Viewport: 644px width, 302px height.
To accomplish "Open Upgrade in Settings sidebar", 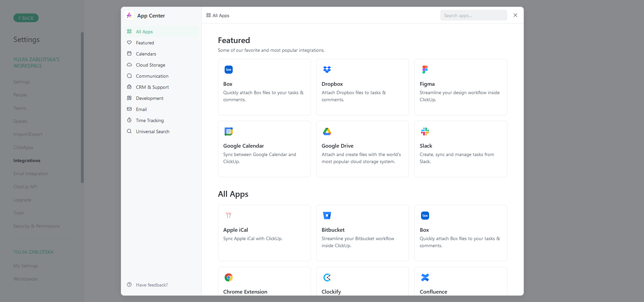I will [22, 200].
